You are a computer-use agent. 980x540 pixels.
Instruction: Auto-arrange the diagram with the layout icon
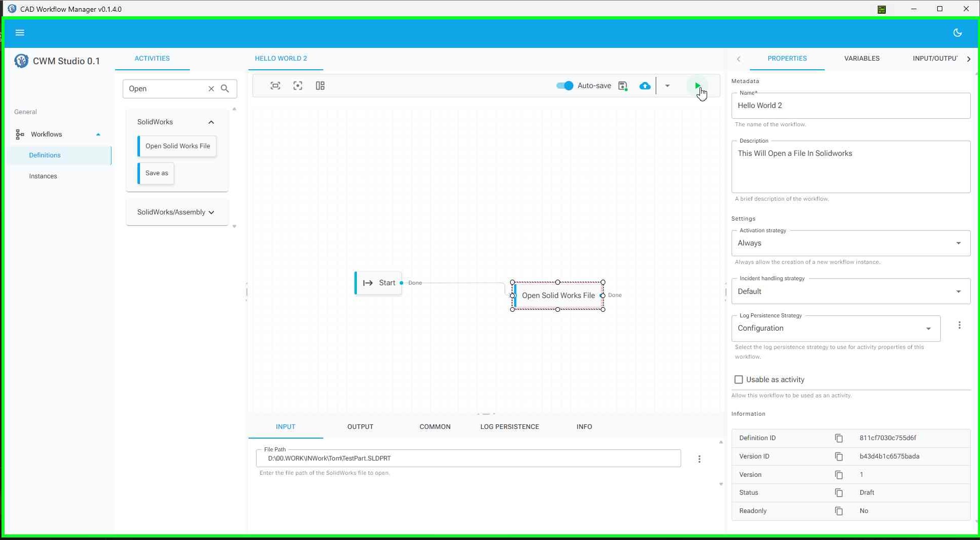click(x=320, y=85)
